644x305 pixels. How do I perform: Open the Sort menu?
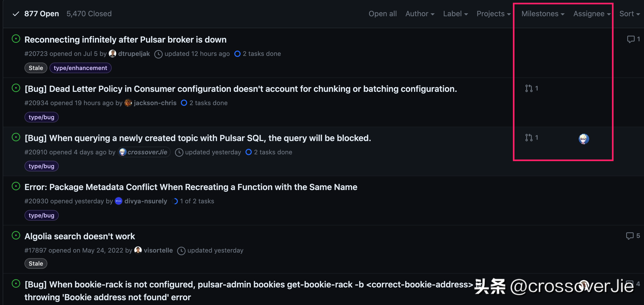pos(629,14)
